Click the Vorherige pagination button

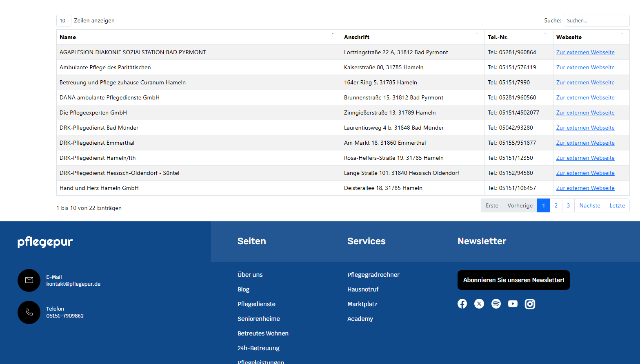point(520,205)
